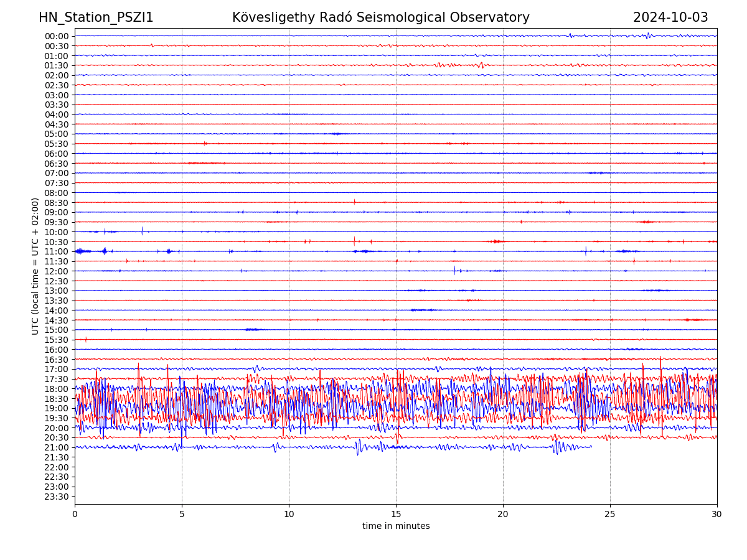The height and width of the screenshot is (560, 747).
Task: Click the Kövesligethy Radó Seismological Observatory heading
Action: click(x=380, y=17)
